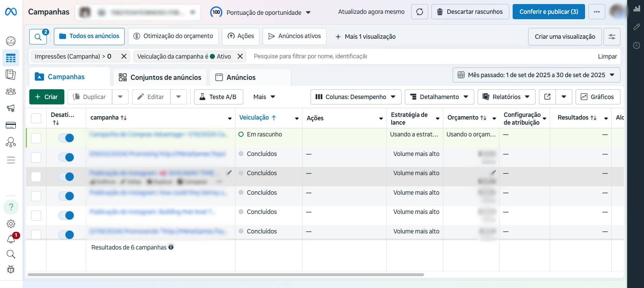Expand the Colunas: Desempenho dropdown
The width and height of the screenshot is (644, 288).
[356, 97]
